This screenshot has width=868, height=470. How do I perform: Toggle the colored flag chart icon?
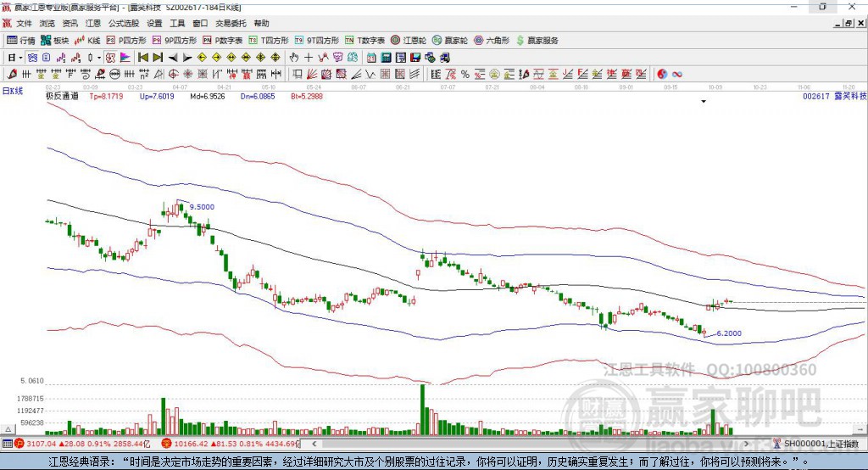coord(125,58)
